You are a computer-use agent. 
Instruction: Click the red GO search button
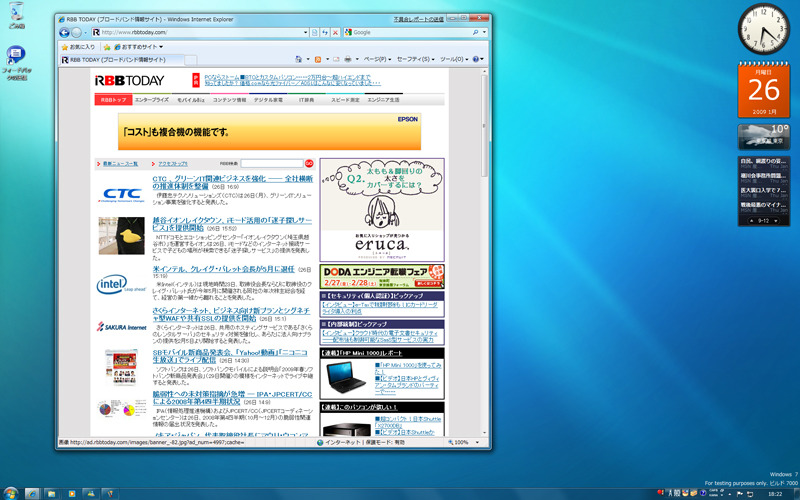tap(309, 163)
